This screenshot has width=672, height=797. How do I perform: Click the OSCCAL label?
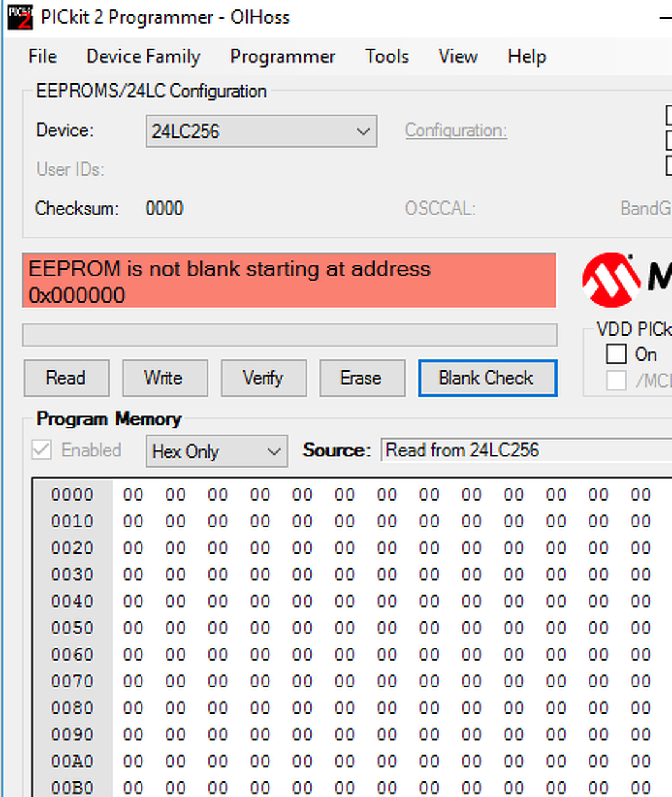click(x=440, y=208)
